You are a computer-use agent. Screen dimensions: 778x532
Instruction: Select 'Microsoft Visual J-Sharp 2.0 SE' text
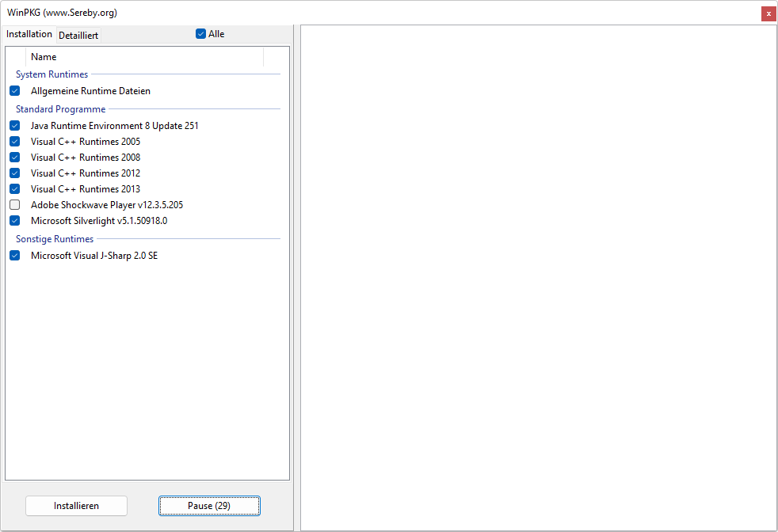94,256
